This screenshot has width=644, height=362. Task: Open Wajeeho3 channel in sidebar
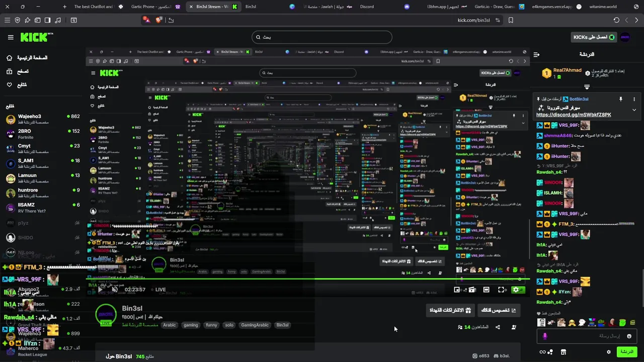click(43, 119)
